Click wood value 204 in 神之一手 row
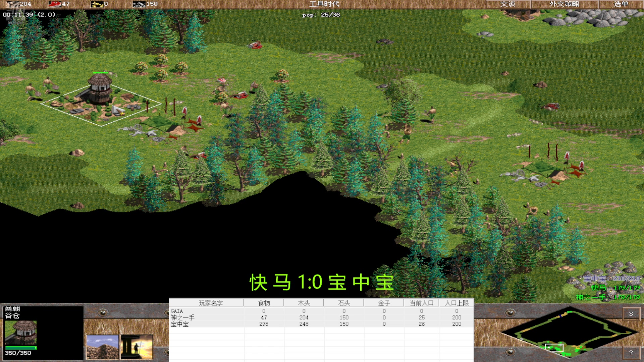The image size is (644, 362). point(304,317)
